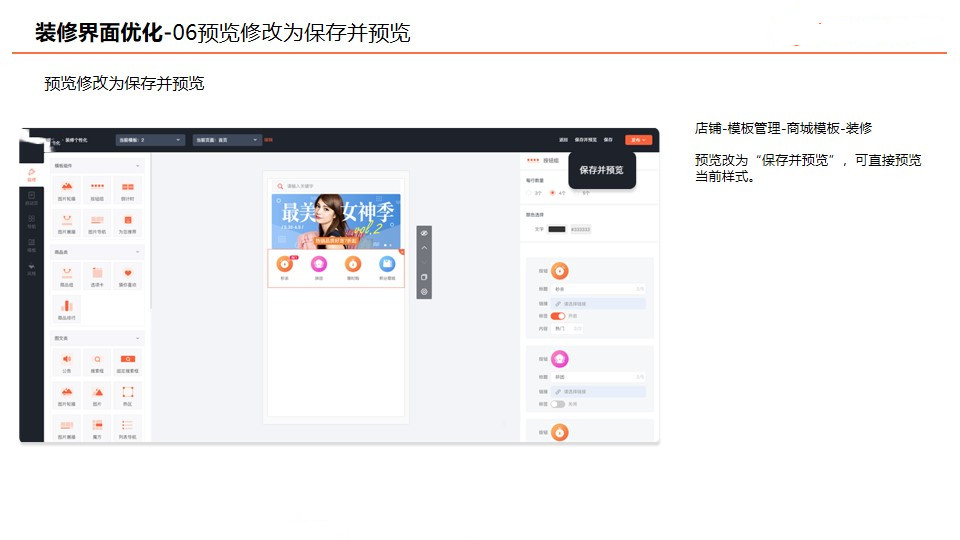Add the 商品排行 ranking bar-chart component
This screenshot has width=960, height=540.
click(67, 309)
